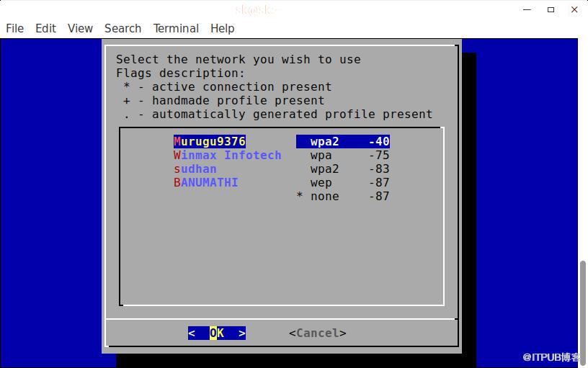Open the Help menu

click(x=223, y=29)
